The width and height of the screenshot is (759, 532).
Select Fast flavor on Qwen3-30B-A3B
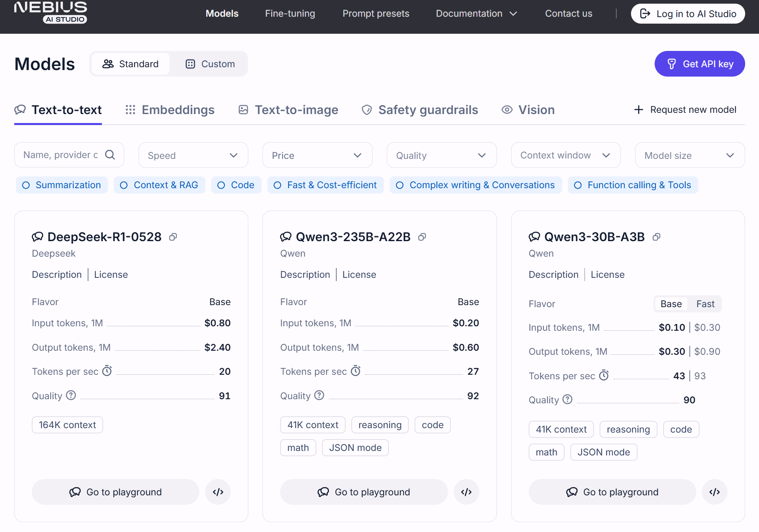(705, 304)
